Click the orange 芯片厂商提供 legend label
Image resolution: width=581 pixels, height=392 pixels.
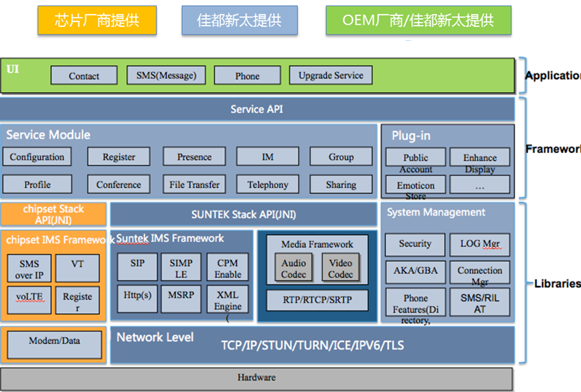click(98, 20)
